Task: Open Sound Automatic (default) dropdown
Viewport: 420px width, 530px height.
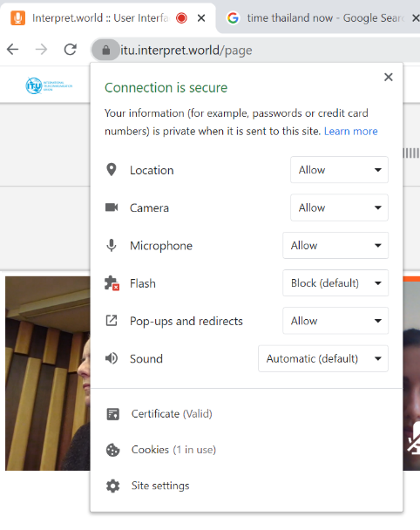Action: coord(323,358)
